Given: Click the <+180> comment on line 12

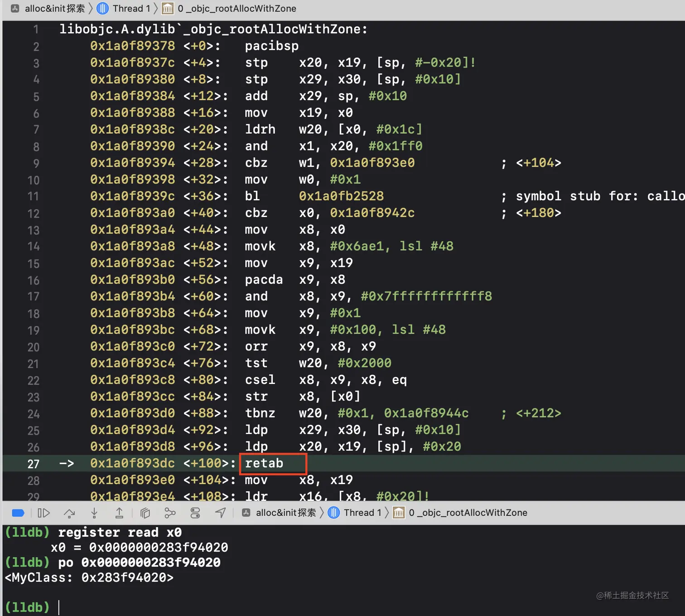Looking at the screenshot, I should click(x=538, y=213).
